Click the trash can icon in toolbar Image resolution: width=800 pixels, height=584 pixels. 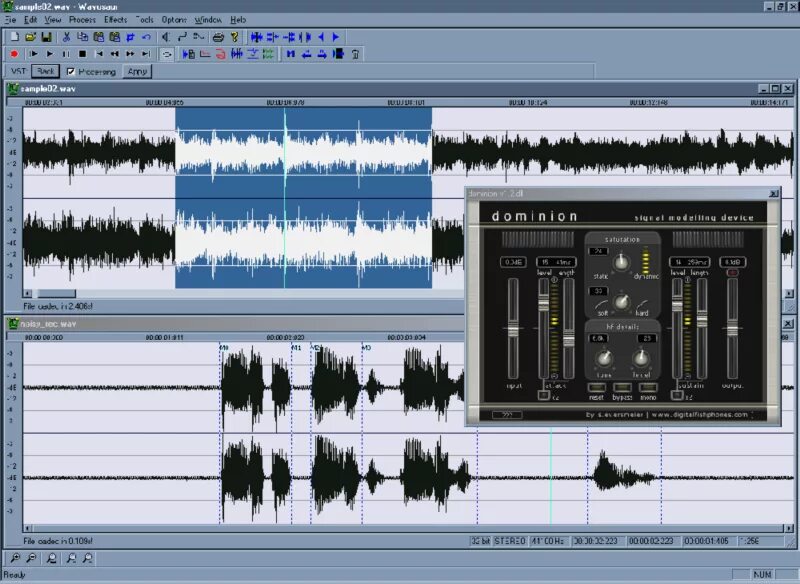click(x=356, y=54)
